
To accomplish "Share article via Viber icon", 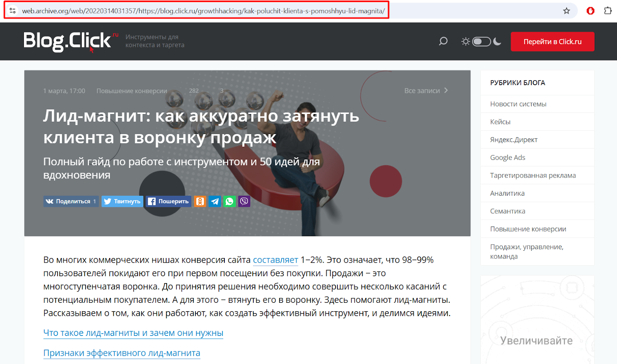I will click(244, 201).
